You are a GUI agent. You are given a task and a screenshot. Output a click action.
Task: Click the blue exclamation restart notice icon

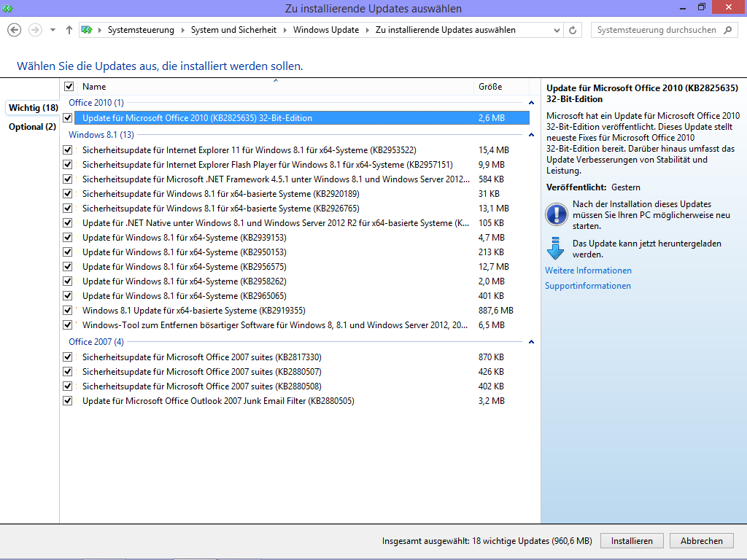click(x=557, y=214)
